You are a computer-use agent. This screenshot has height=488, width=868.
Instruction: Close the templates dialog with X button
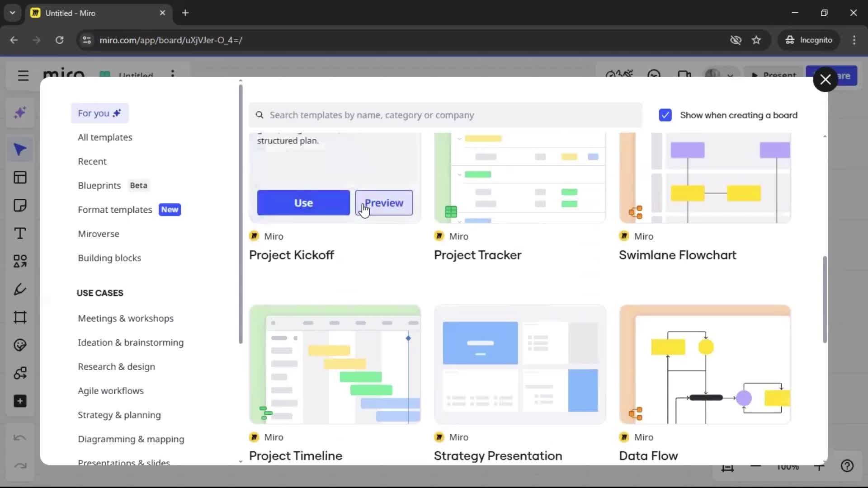click(x=825, y=80)
